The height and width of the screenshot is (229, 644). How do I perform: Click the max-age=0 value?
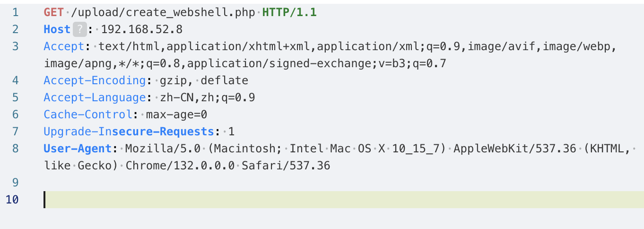[x=177, y=114]
